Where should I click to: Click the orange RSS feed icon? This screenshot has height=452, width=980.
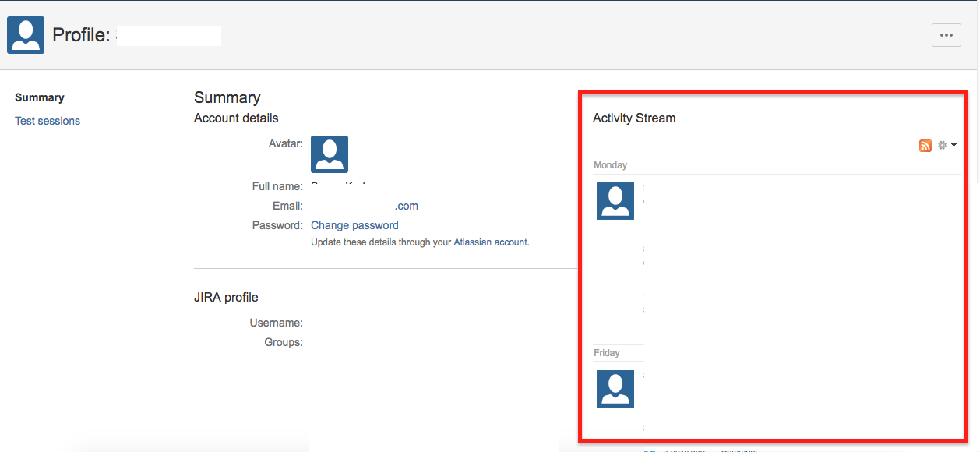tap(925, 145)
